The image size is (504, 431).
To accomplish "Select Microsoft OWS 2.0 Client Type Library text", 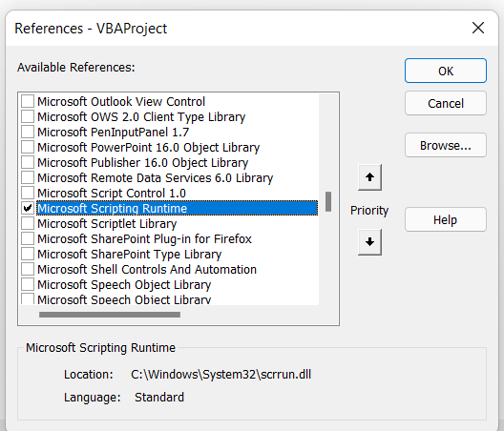I will coord(141,117).
